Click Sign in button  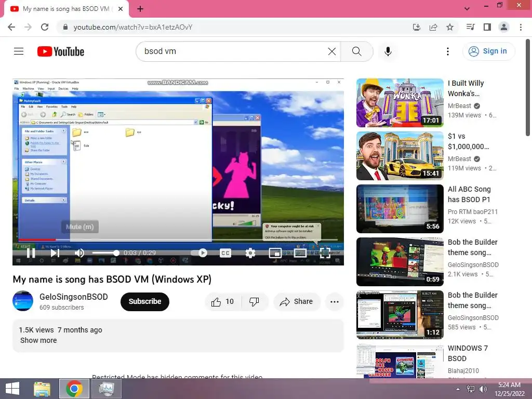488,51
